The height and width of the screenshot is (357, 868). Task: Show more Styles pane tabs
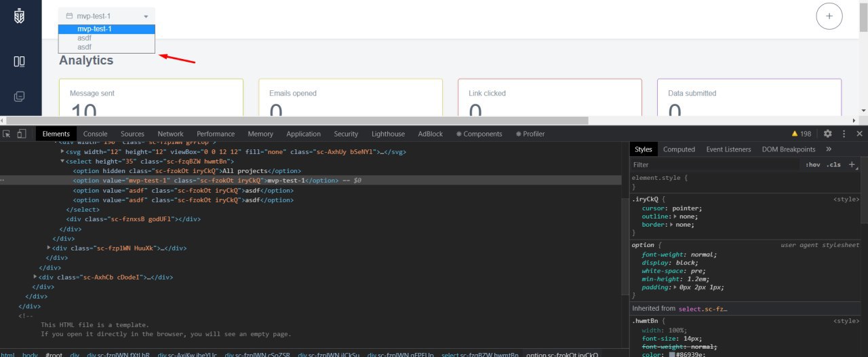[829, 149]
